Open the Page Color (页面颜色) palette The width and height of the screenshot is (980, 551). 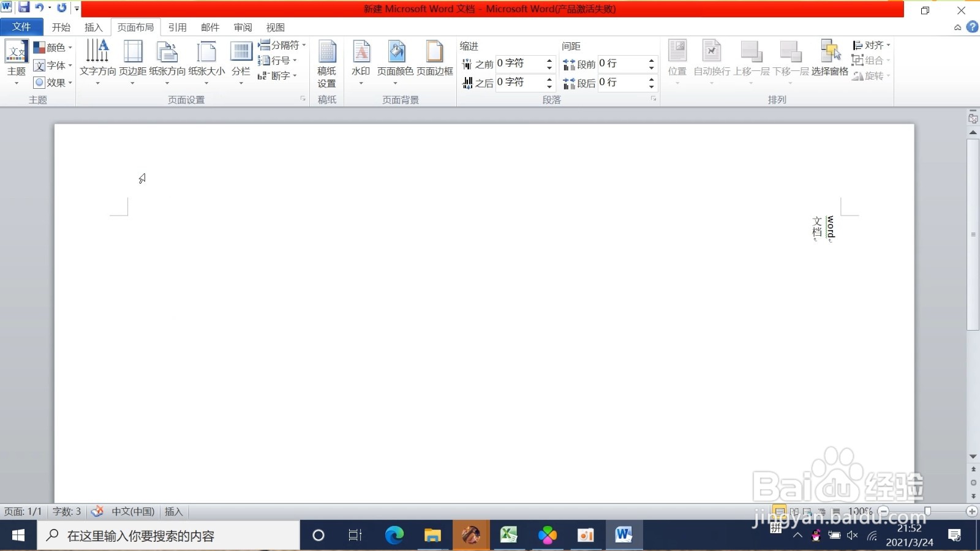(395, 62)
